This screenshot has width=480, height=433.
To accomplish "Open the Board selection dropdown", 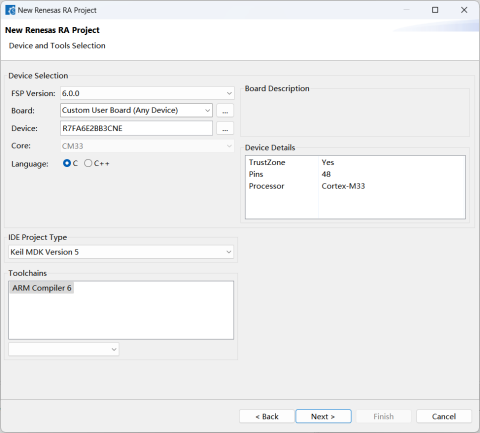I will 136,110.
